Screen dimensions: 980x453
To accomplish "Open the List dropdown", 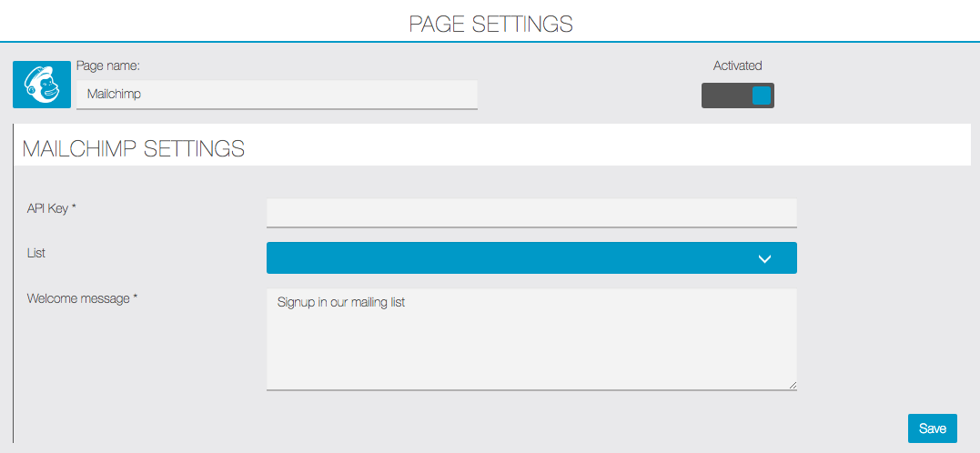I will point(531,258).
